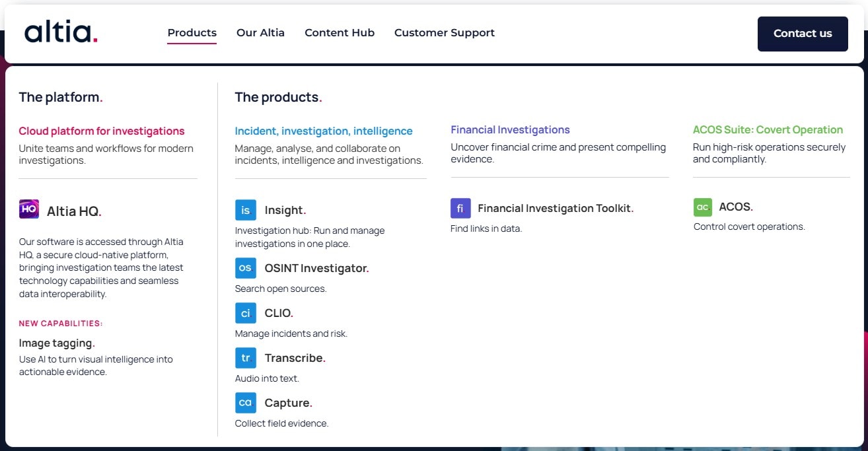Open the Products menu
Image resolution: width=868 pixels, height=451 pixels.
pyautogui.click(x=192, y=32)
